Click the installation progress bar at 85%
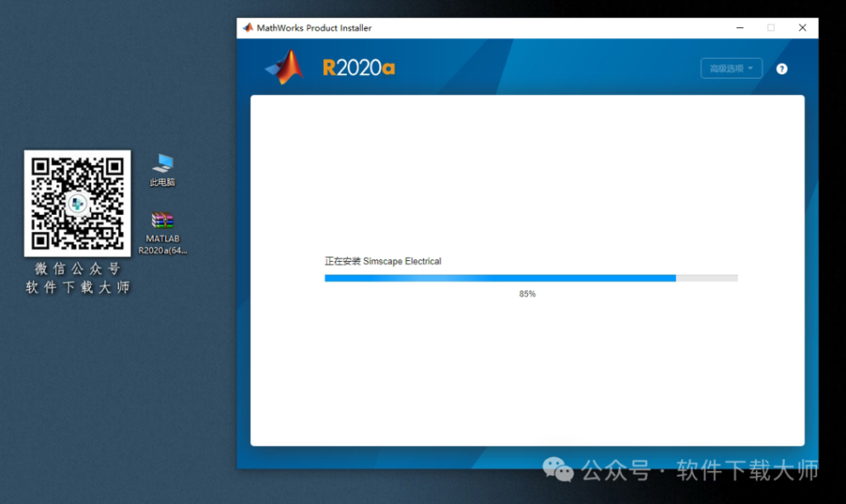This screenshot has width=846, height=504. pyautogui.click(x=530, y=278)
